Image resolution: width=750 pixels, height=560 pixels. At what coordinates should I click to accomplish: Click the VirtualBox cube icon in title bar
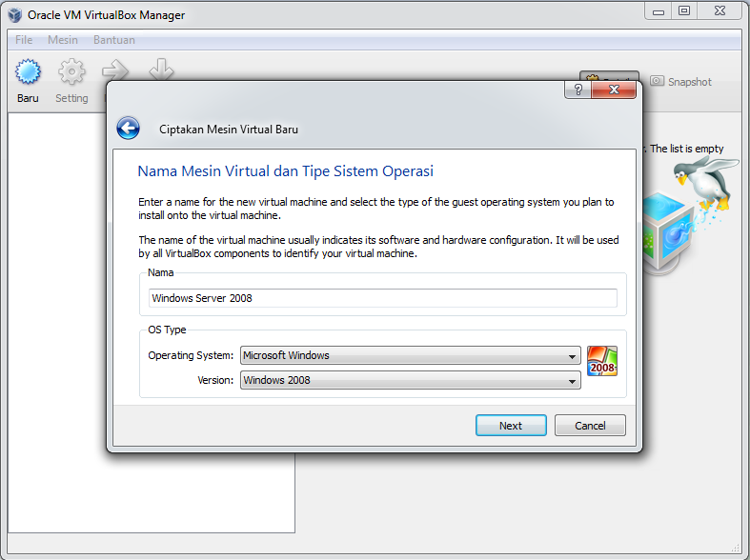tap(15, 15)
